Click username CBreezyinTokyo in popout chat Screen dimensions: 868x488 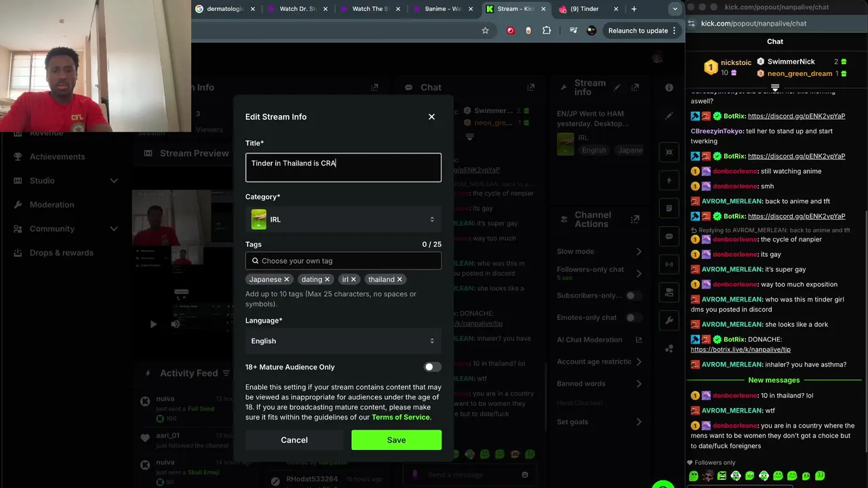[717, 131]
